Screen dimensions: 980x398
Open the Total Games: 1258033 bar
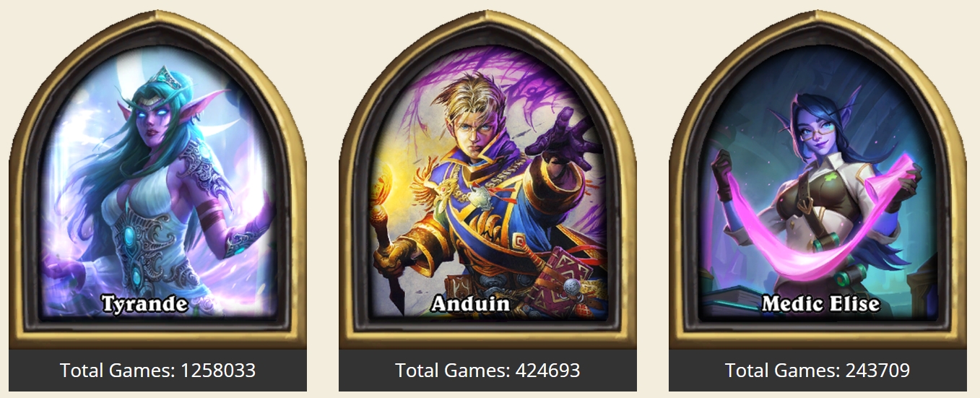(157, 371)
